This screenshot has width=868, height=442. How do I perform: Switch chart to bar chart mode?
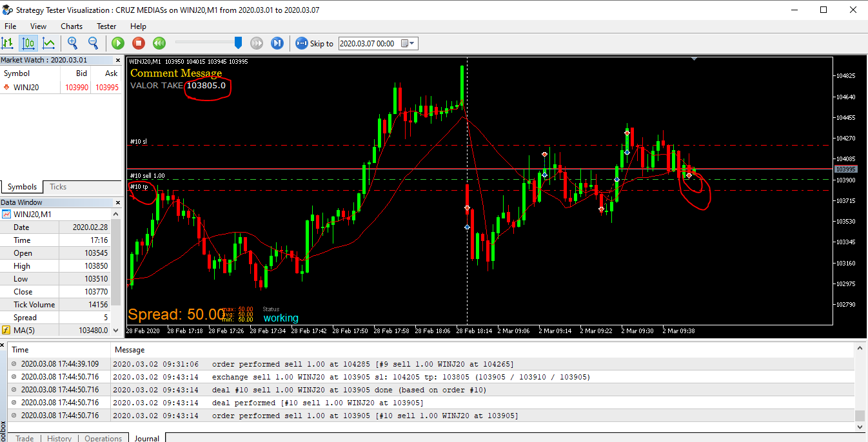8,43
